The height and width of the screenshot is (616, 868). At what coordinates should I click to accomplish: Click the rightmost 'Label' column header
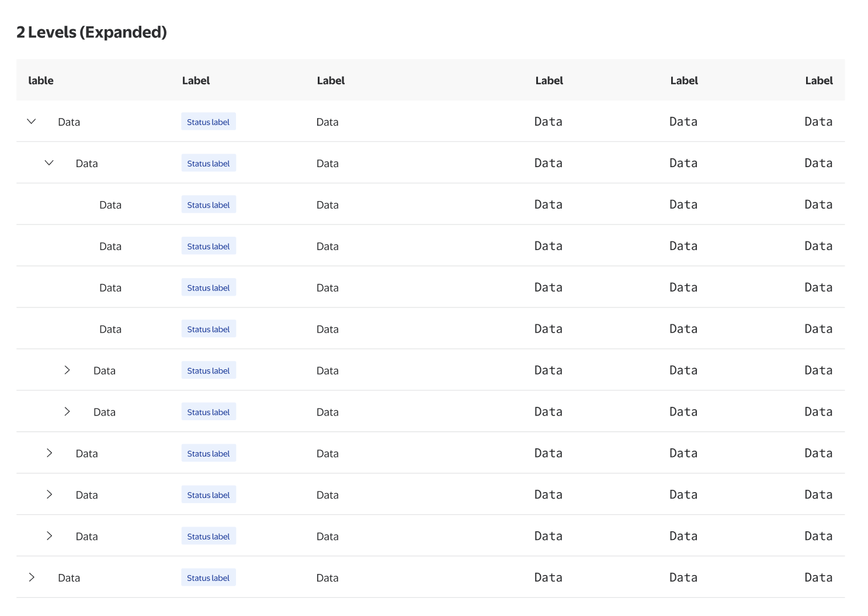click(819, 81)
